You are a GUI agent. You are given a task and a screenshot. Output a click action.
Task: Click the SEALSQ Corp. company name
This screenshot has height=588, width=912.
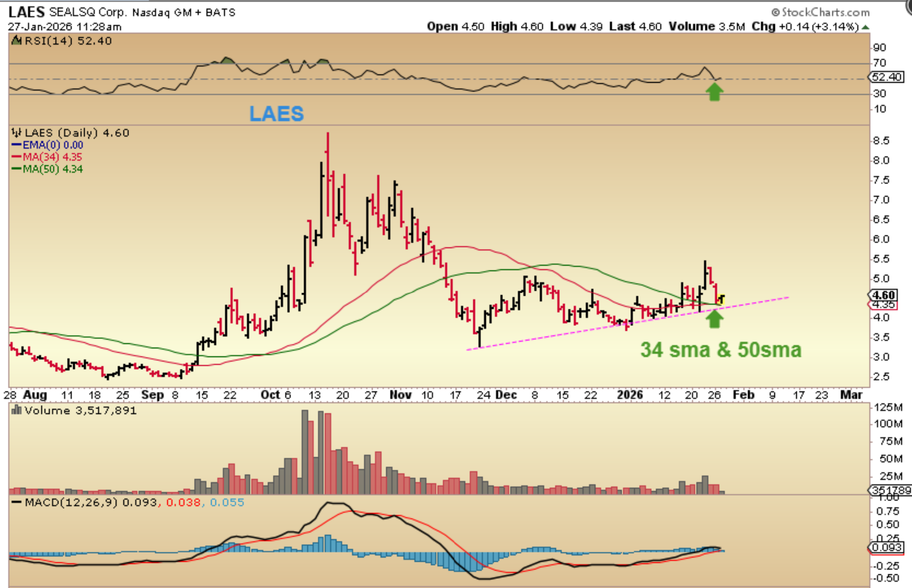88,12
